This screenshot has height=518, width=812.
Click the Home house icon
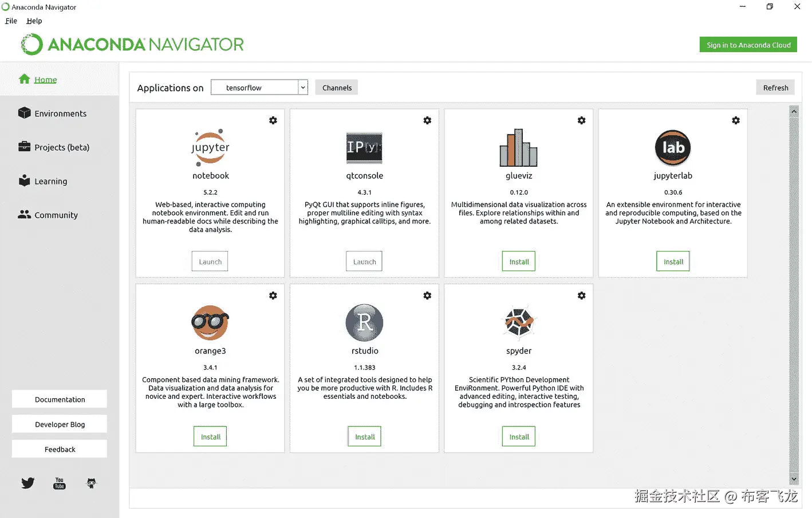point(24,79)
